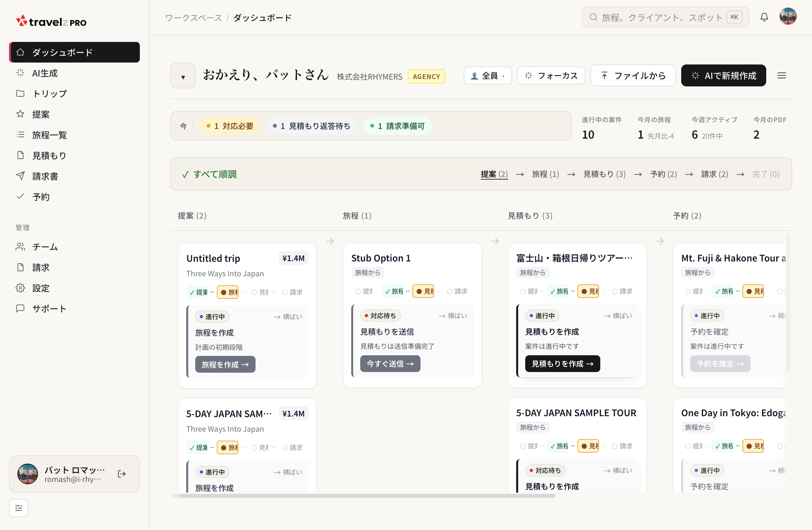
Task: Click the 今すぐ送信 button
Action: tap(390, 364)
